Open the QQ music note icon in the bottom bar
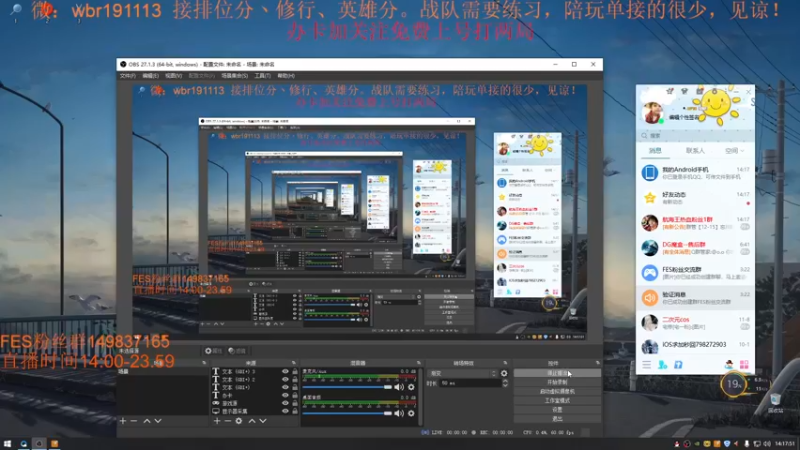 [x=678, y=365]
